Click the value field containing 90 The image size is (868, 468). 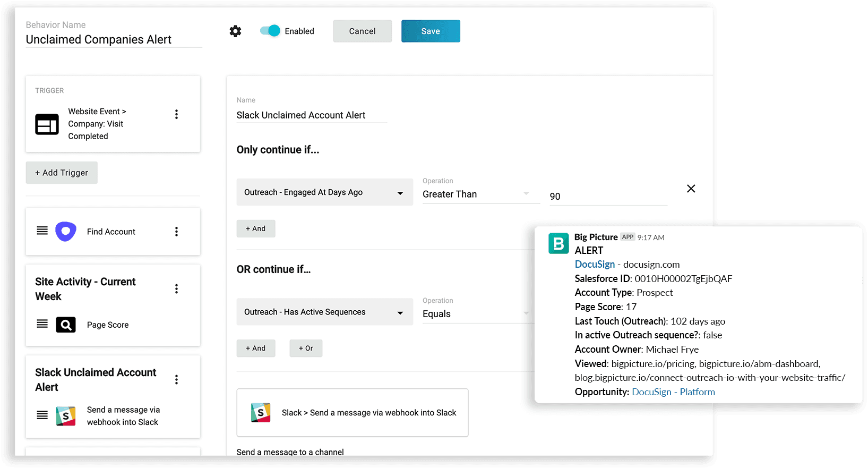coord(608,197)
